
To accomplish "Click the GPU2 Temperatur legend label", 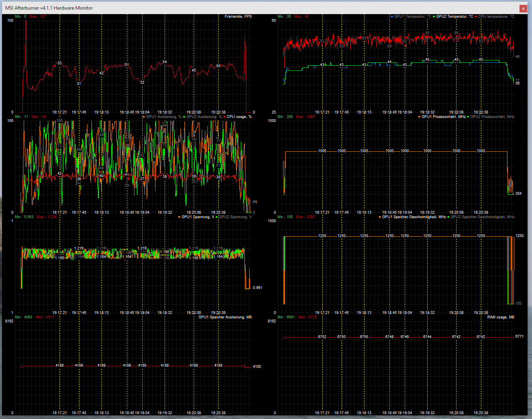I will 455,17.
